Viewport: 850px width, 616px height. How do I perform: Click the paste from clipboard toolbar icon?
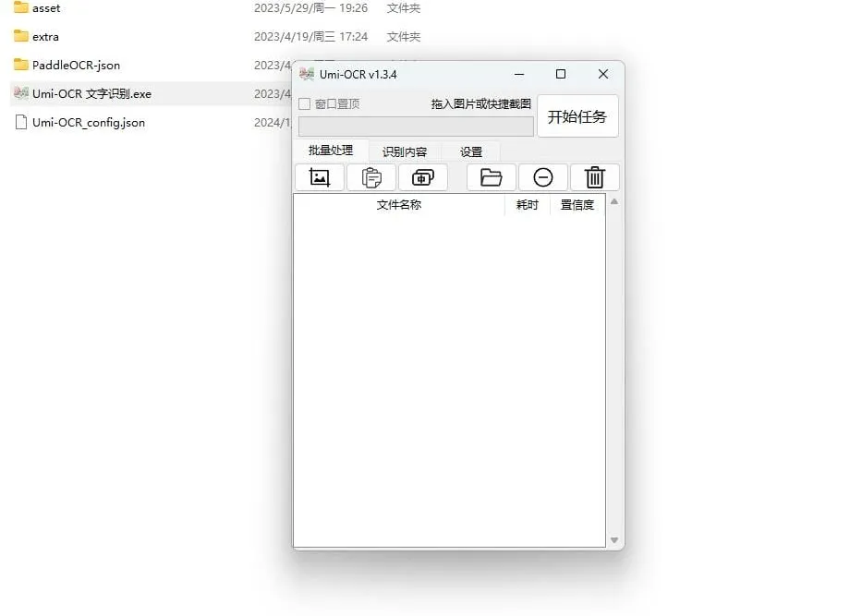371,177
